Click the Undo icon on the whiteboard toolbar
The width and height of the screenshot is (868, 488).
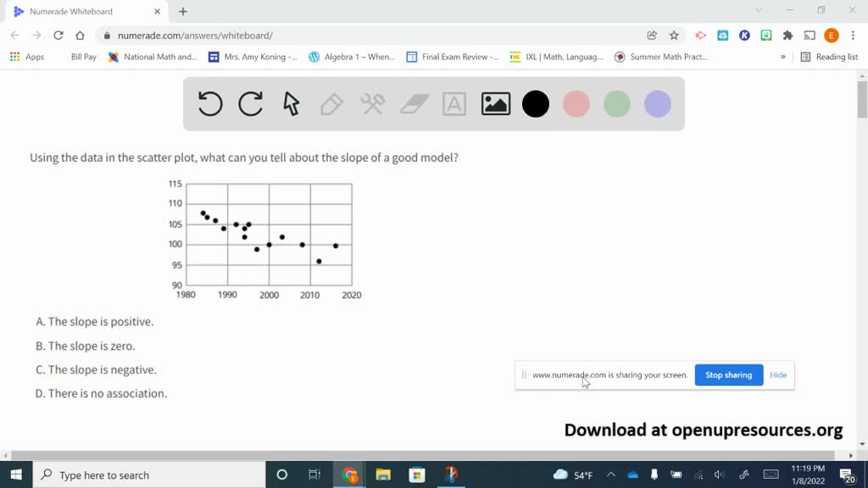point(209,103)
